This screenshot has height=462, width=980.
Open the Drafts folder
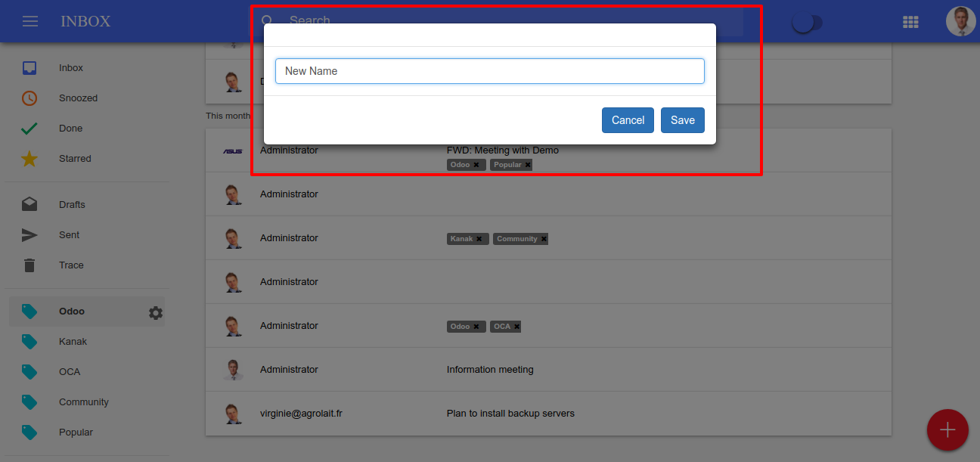(72, 205)
